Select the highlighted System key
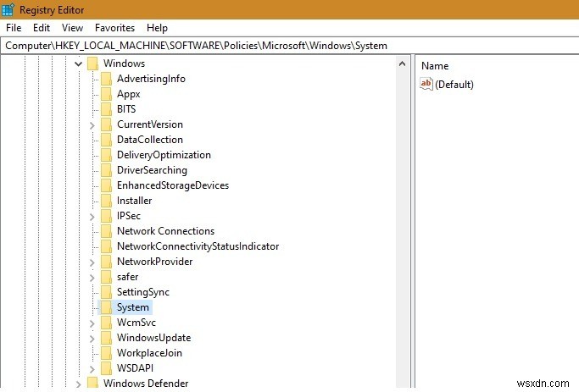Image resolution: width=579 pixels, height=392 pixels. 133,307
